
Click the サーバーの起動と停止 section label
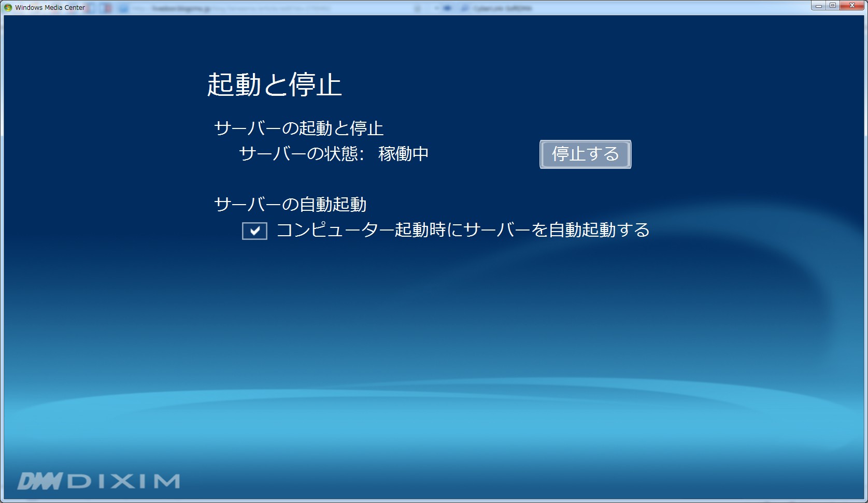click(x=299, y=128)
